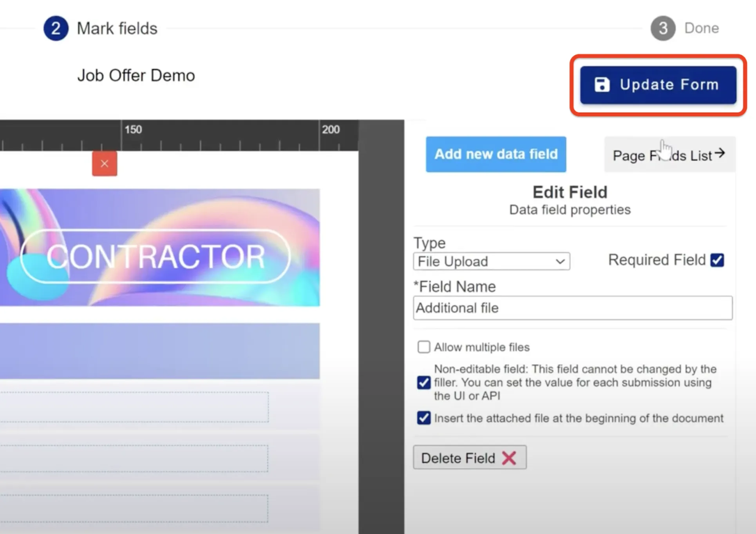Enable the Allow multiple files checkbox
Screen dimensions: 756x534
click(423, 347)
